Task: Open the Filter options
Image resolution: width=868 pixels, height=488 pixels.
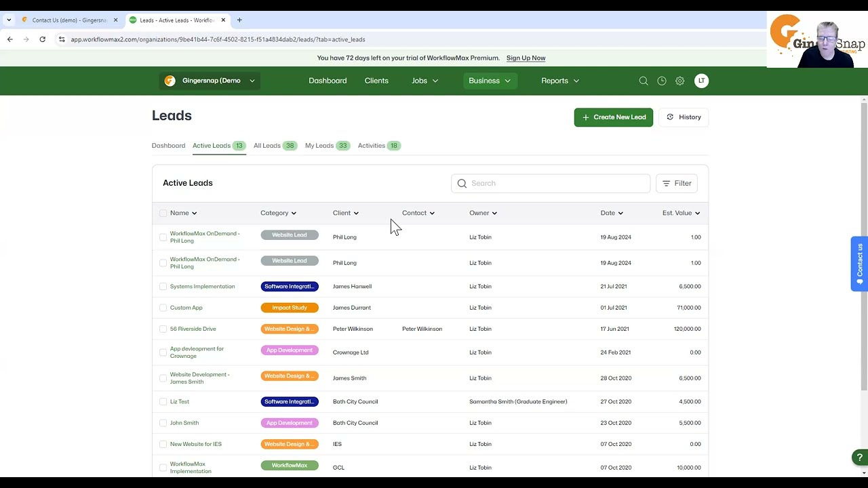Action: point(677,183)
